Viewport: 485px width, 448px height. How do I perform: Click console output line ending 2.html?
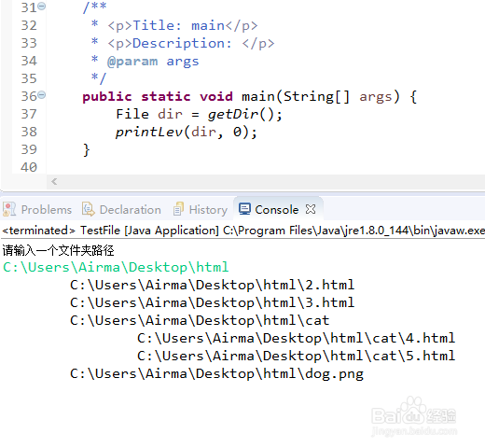point(212,285)
